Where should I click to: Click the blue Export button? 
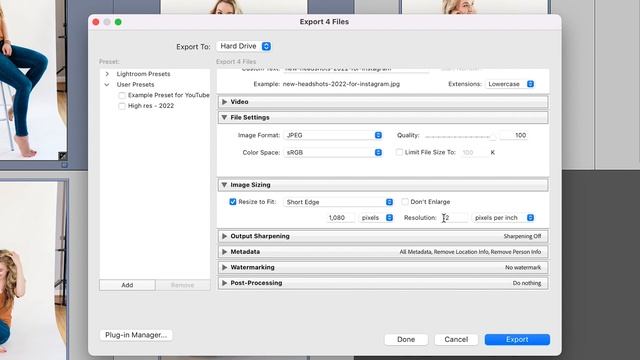tap(517, 339)
